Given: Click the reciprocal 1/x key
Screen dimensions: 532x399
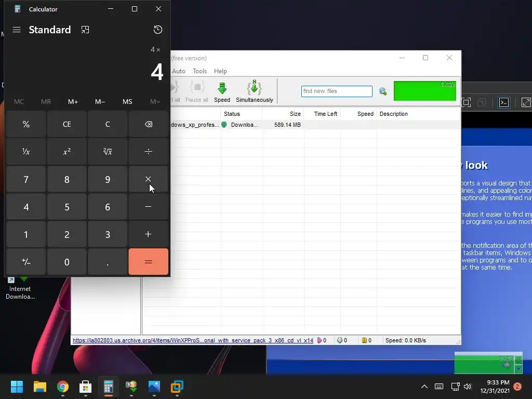Looking at the screenshot, I should tap(26, 152).
